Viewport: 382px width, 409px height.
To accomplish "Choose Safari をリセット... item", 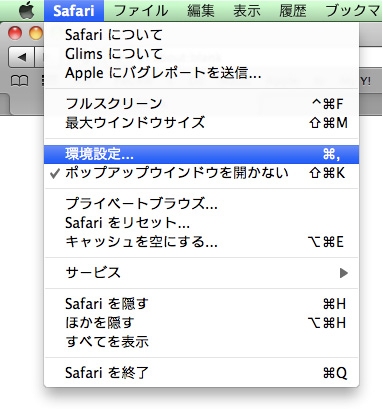I will (201, 223).
